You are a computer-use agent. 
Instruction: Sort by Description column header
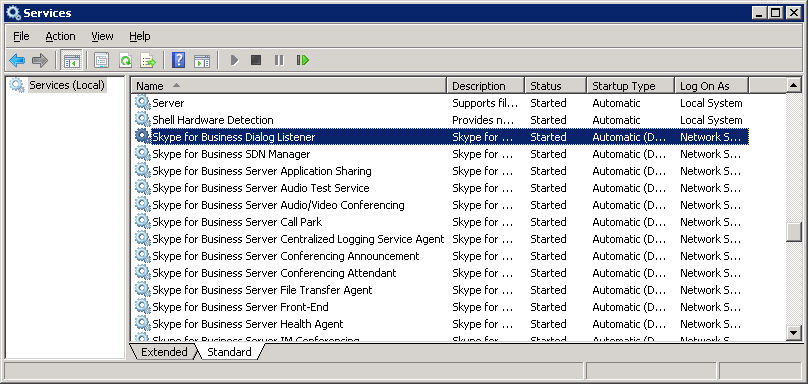(485, 86)
